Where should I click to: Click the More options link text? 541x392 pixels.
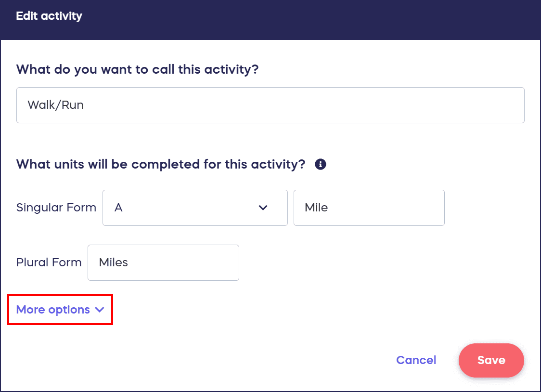tap(53, 310)
